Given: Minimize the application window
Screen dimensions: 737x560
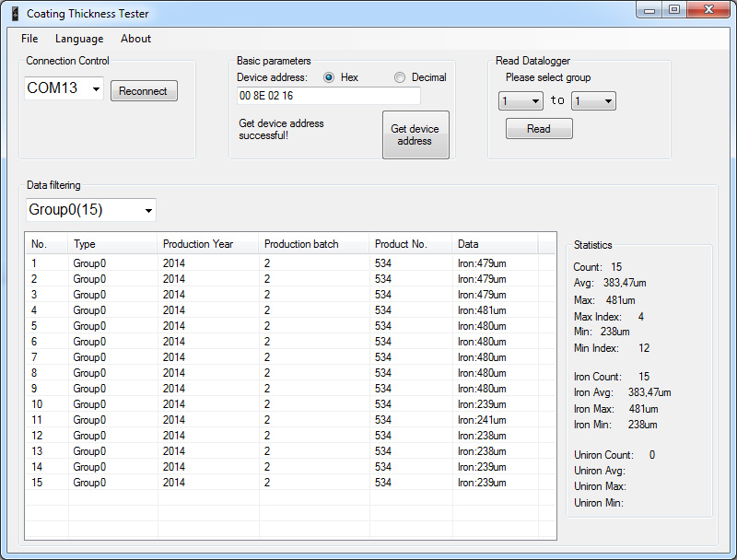Looking at the screenshot, I should pos(651,10).
